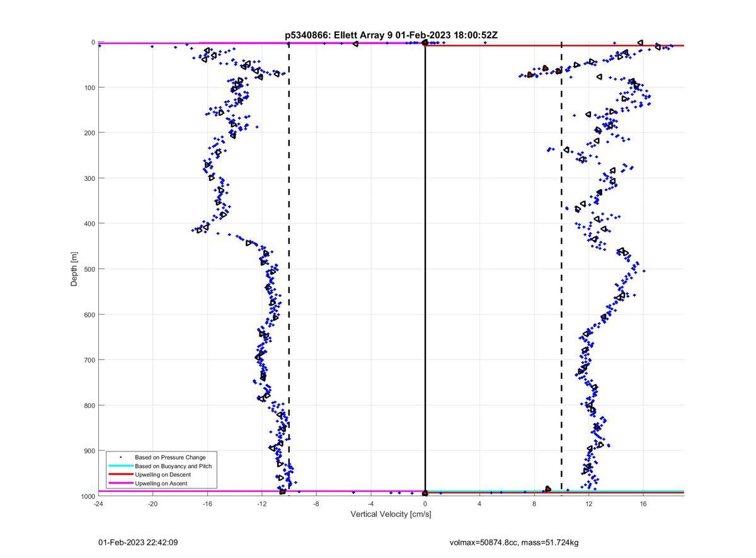Click the velocity axis tick label '-4'
Image resolution: width=756 pixels, height=558 pixels.
pos(370,504)
